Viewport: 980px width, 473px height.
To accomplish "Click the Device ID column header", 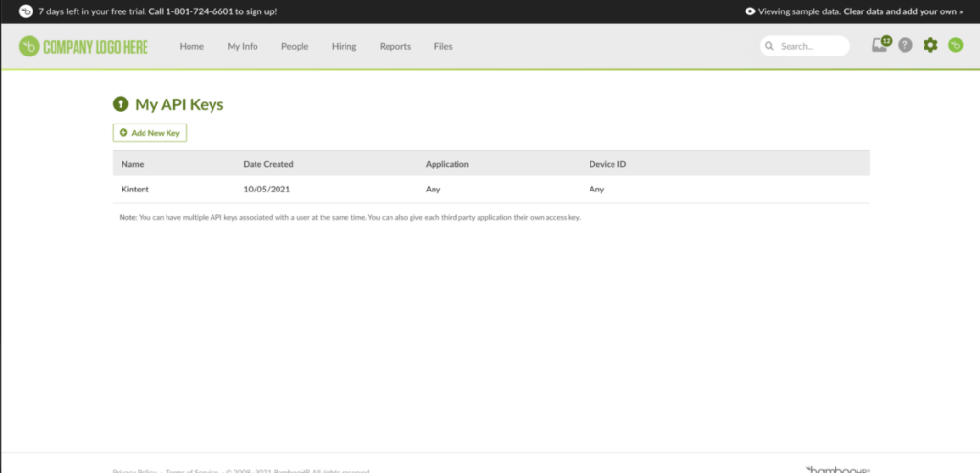I will [x=608, y=164].
